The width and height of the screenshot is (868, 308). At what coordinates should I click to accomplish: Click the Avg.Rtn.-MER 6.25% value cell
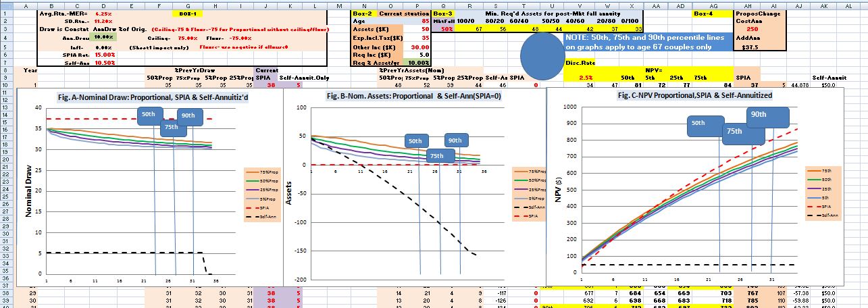(102, 14)
